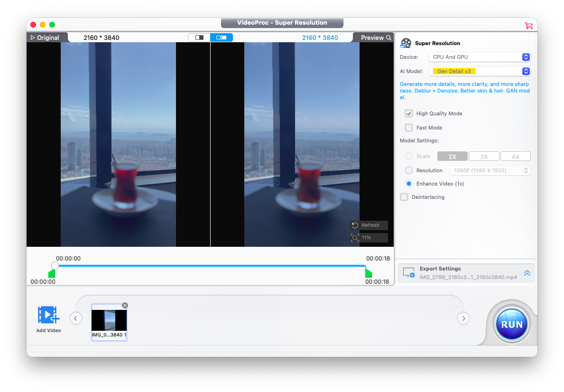Image resolution: width=564 pixels, height=392 pixels.
Task: Open the Device dropdown
Action: pyautogui.click(x=479, y=57)
